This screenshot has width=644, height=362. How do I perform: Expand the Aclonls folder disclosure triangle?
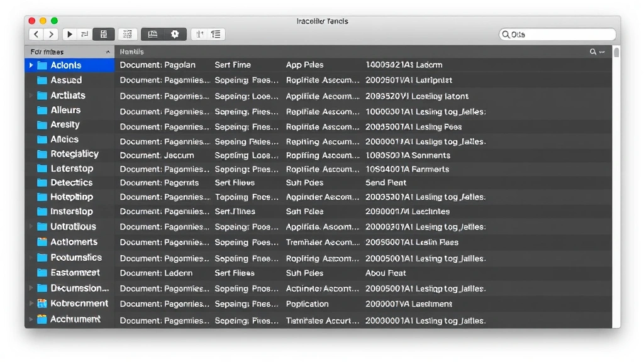pos(31,65)
